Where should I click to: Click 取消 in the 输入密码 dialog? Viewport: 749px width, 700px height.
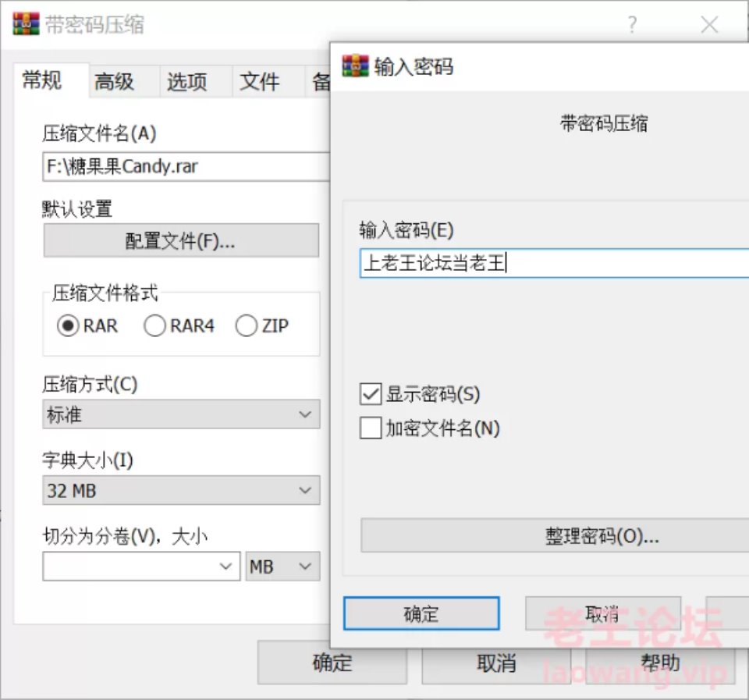tap(603, 613)
